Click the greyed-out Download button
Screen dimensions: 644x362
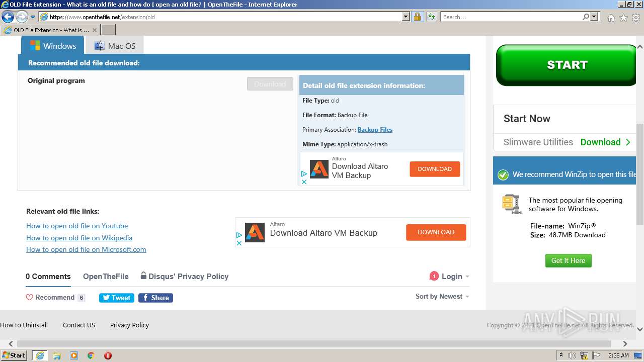270,84
